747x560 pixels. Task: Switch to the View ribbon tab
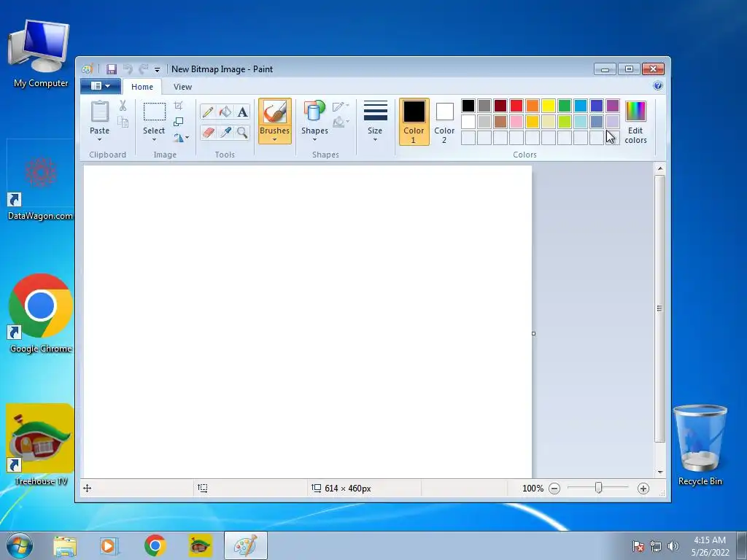pos(182,87)
